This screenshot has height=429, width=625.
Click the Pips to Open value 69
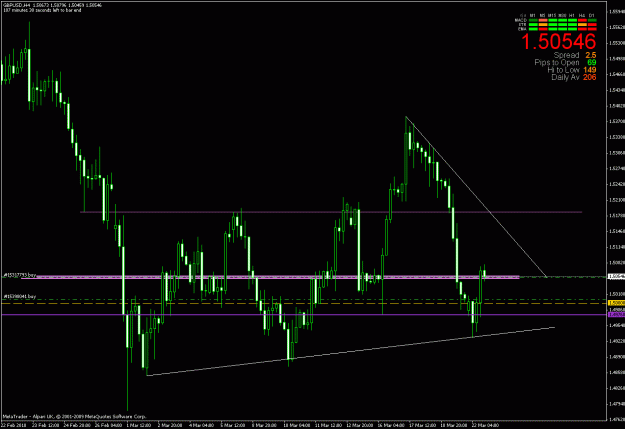tap(592, 63)
